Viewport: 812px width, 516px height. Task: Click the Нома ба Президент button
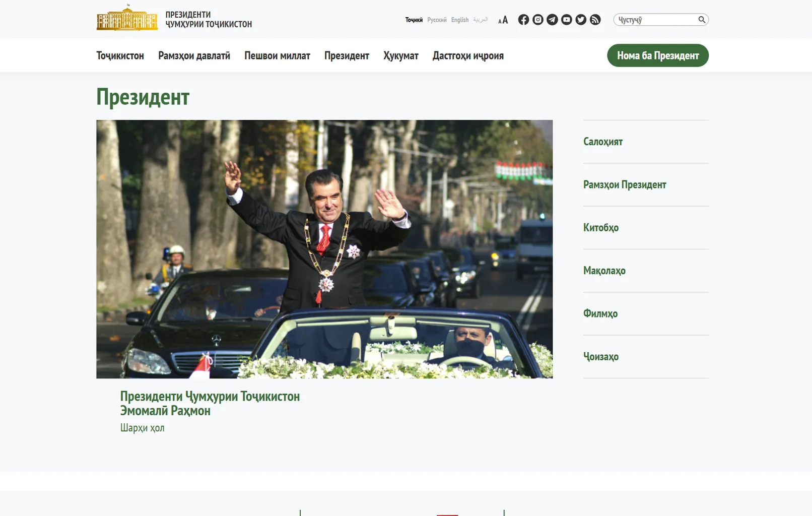[x=658, y=55]
